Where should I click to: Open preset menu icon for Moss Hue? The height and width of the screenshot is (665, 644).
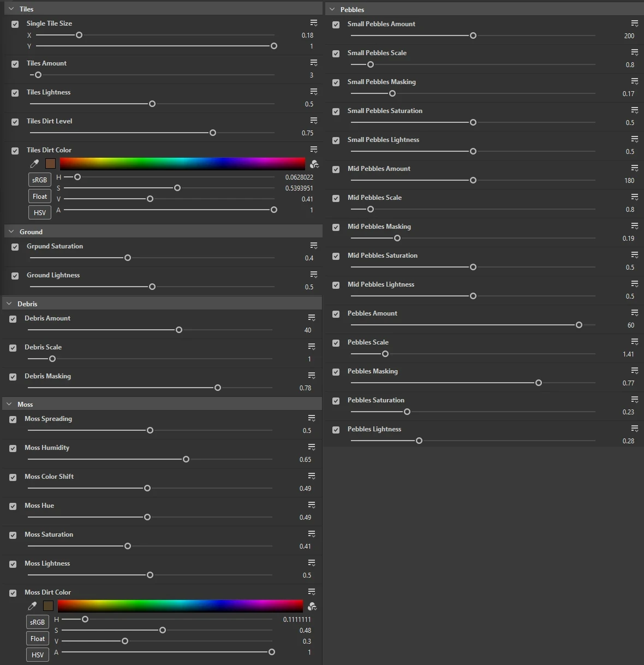pos(312,505)
